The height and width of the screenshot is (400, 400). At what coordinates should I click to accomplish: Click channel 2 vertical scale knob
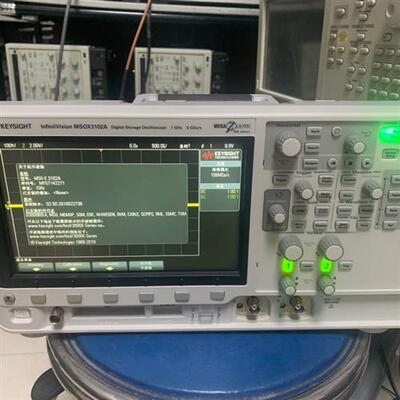[331, 249]
